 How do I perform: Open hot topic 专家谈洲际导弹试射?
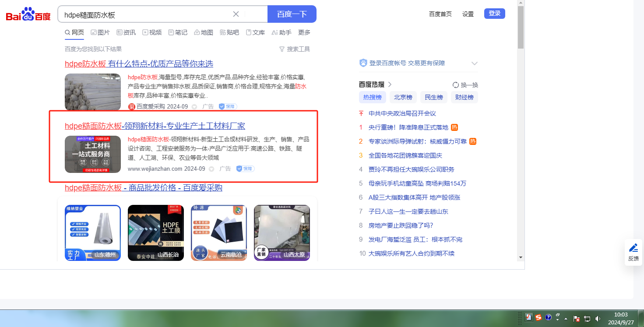point(418,141)
